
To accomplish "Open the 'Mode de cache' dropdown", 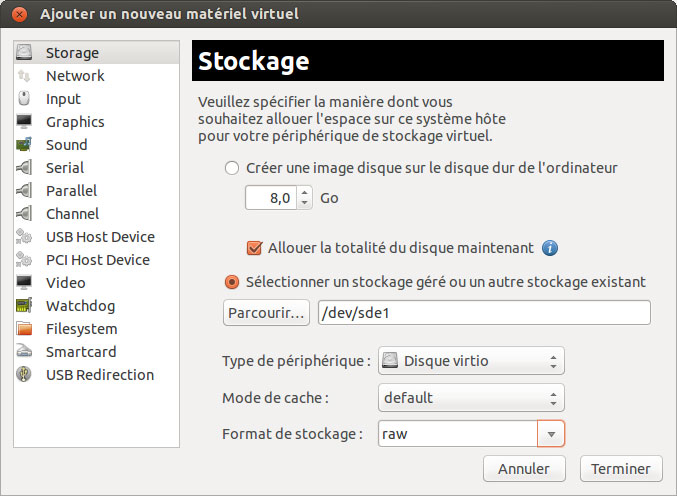I will [x=471, y=398].
